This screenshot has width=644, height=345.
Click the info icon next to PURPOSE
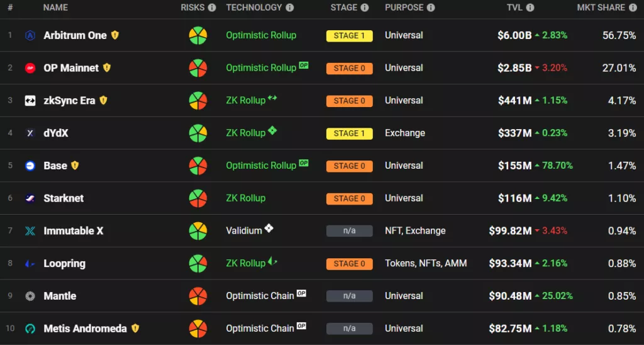(x=431, y=8)
